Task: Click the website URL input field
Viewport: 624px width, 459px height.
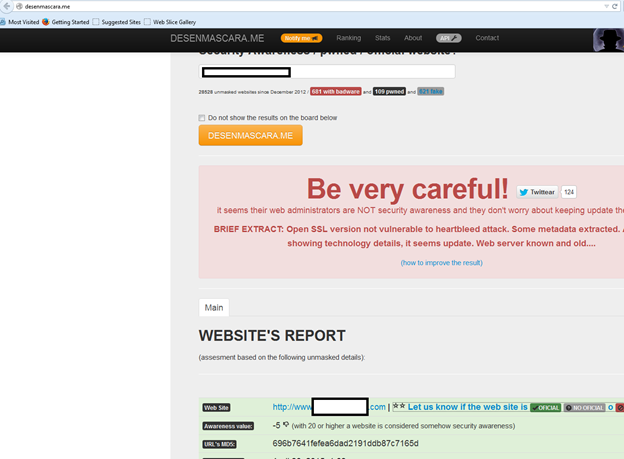Action: [327, 72]
